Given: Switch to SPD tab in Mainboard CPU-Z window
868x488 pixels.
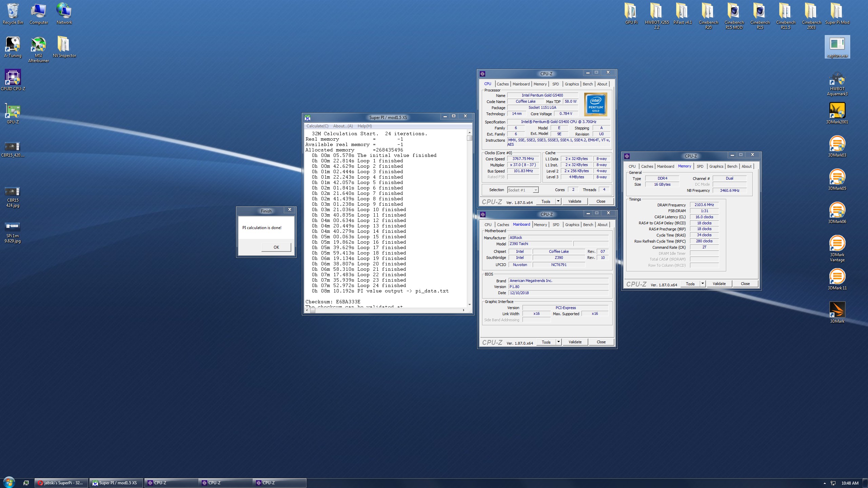Looking at the screenshot, I should click(x=556, y=225).
